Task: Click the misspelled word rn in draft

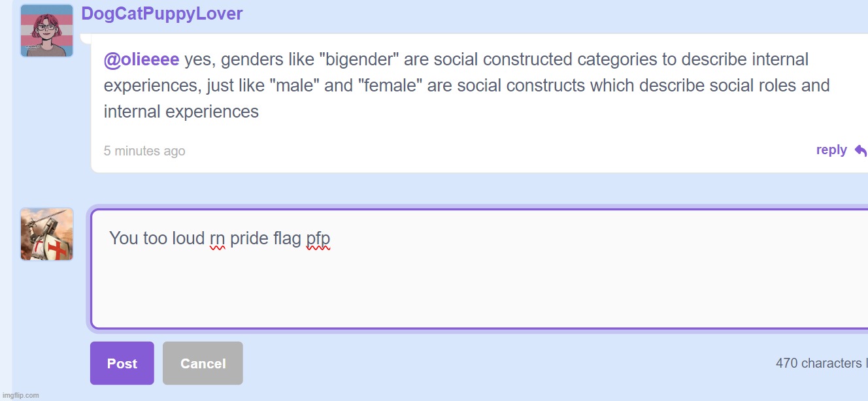Action: (218, 239)
